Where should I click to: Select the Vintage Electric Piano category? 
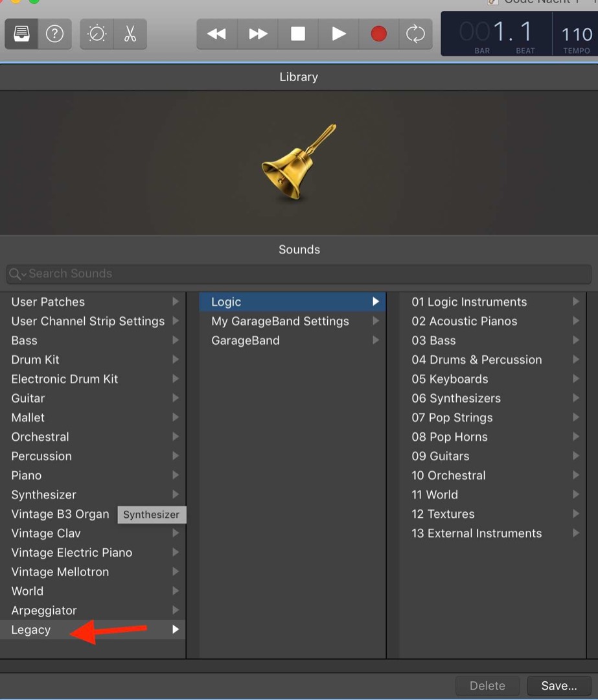[93, 552]
